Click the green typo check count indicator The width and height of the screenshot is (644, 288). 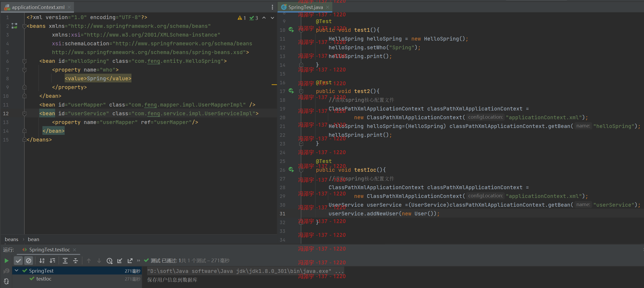(x=254, y=18)
